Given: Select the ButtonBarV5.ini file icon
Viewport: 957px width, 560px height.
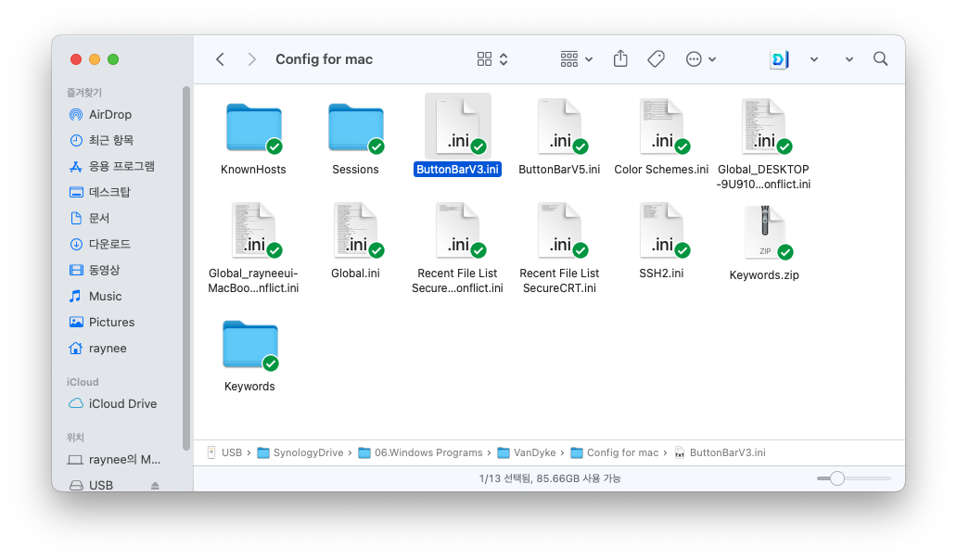Looking at the screenshot, I should tap(560, 126).
